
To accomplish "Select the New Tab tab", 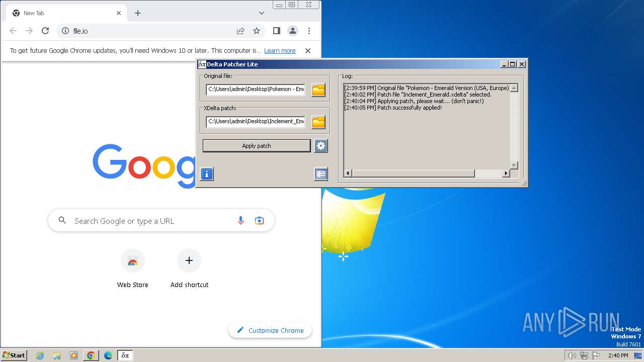I will tap(65, 13).
